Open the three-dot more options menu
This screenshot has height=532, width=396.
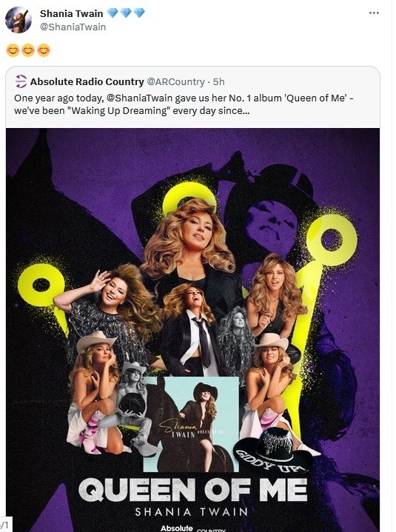(x=374, y=13)
